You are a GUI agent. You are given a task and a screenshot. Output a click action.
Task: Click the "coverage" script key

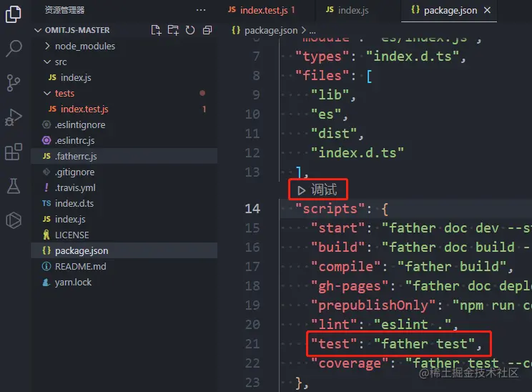coord(350,363)
